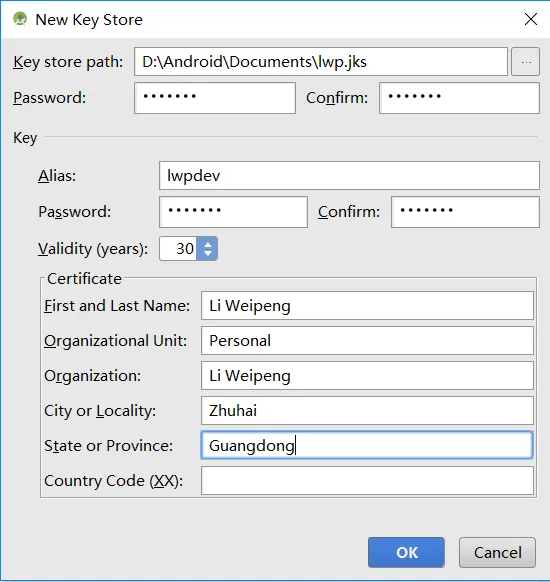Select the Organizational Unit field

367,340
